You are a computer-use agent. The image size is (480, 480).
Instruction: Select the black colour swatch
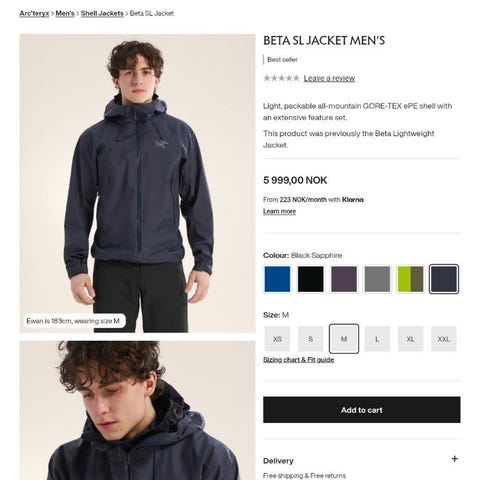[311, 279]
